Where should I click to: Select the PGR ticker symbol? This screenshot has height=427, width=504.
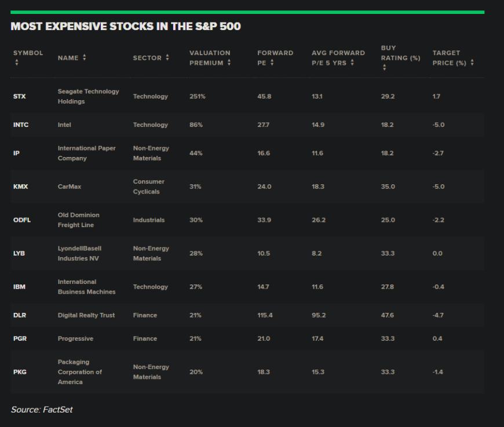20,338
